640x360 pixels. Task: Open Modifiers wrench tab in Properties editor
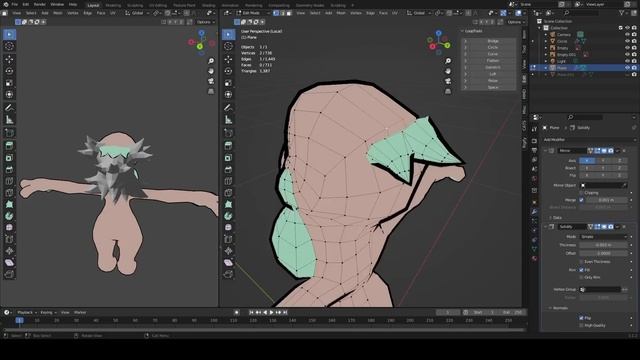tap(534, 211)
